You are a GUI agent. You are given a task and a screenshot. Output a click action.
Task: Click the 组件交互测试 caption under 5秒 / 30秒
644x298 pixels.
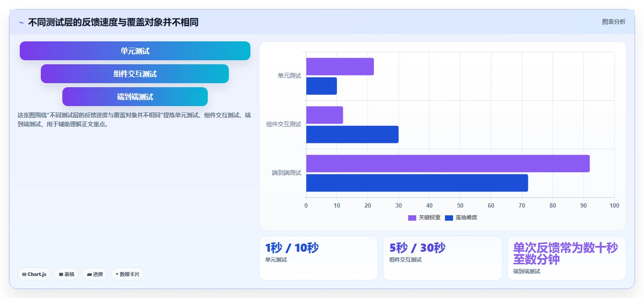406,260
